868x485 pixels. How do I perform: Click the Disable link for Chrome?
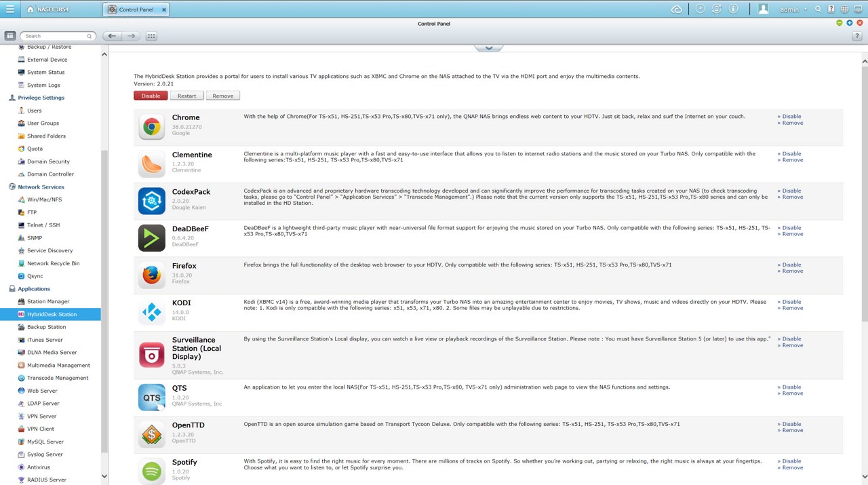pos(791,117)
